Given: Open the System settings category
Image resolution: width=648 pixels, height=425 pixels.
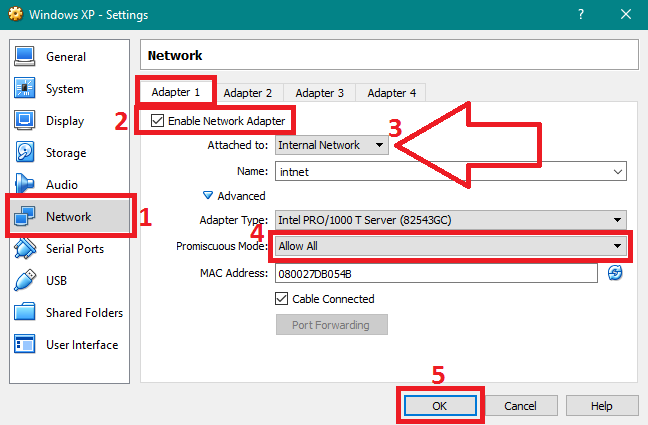Looking at the screenshot, I should [69, 88].
